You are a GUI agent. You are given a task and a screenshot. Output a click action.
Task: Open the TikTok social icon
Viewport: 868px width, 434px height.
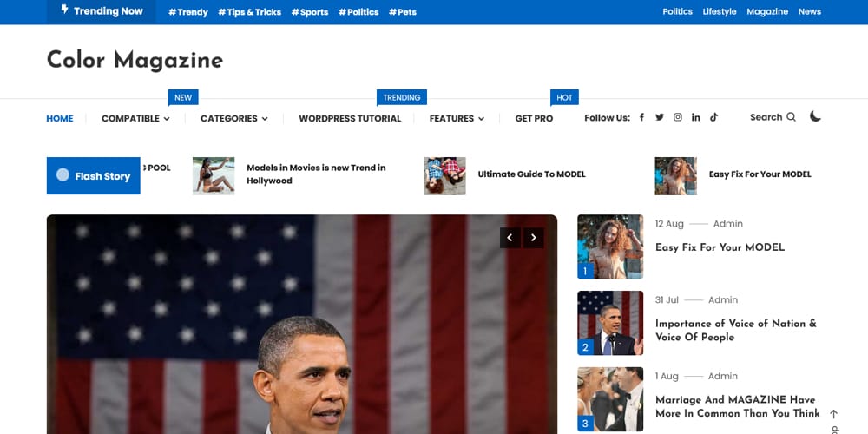(713, 118)
